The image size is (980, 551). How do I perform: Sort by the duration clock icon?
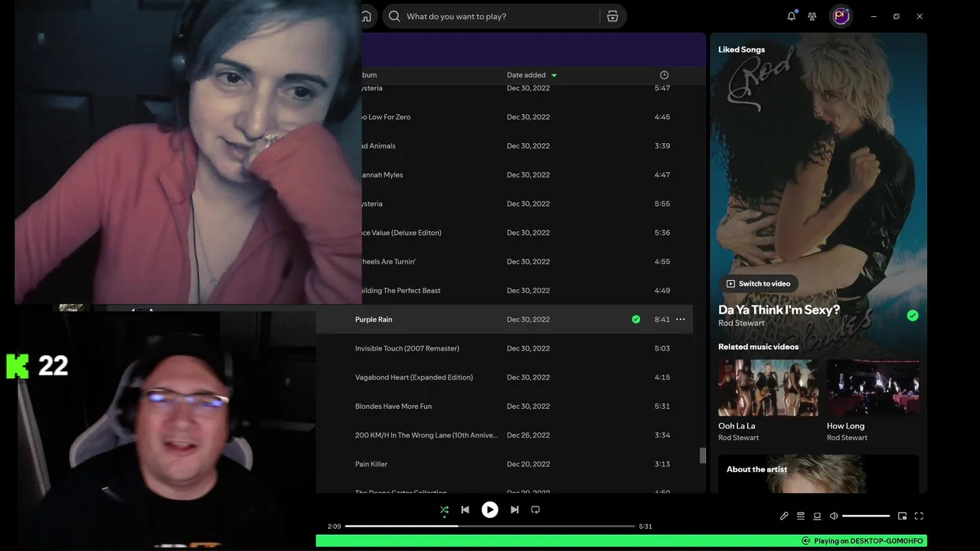pyautogui.click(x=664, y=75)
